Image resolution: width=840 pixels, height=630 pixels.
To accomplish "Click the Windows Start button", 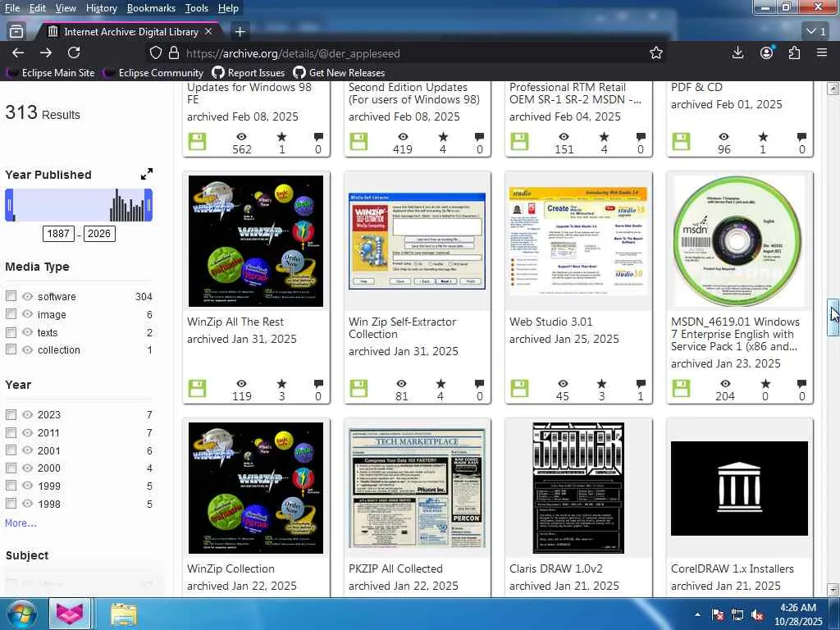I will pos(22,614).
